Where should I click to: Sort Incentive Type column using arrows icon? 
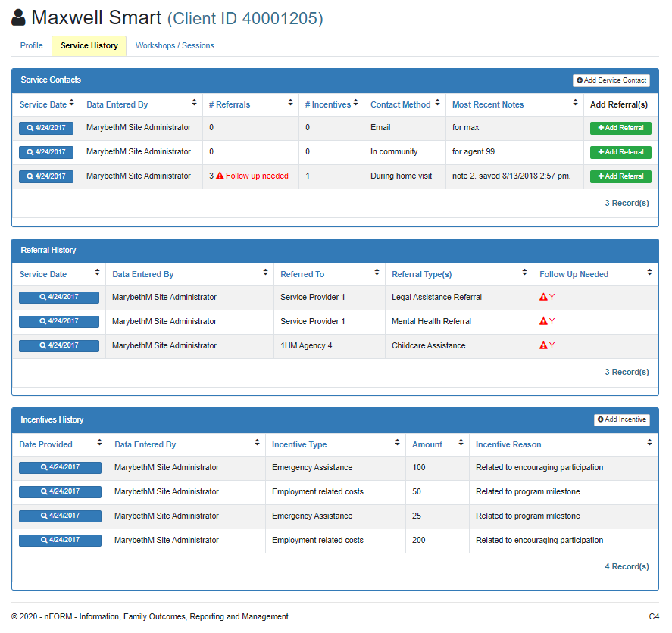397,443
